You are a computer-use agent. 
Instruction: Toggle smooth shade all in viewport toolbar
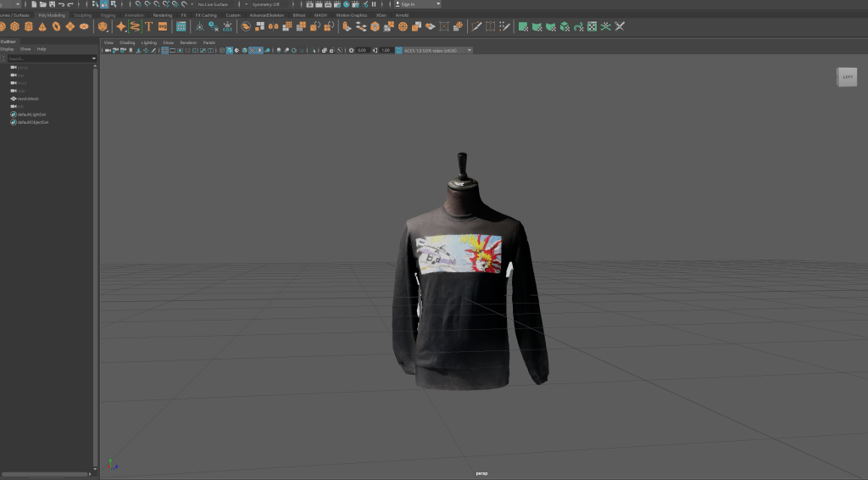tap(229, 50)
